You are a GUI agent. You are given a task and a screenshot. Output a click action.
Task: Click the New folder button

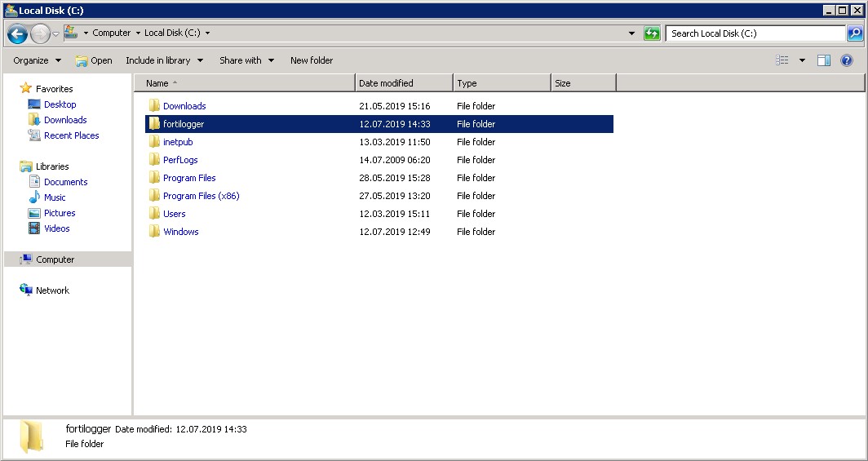312,60
